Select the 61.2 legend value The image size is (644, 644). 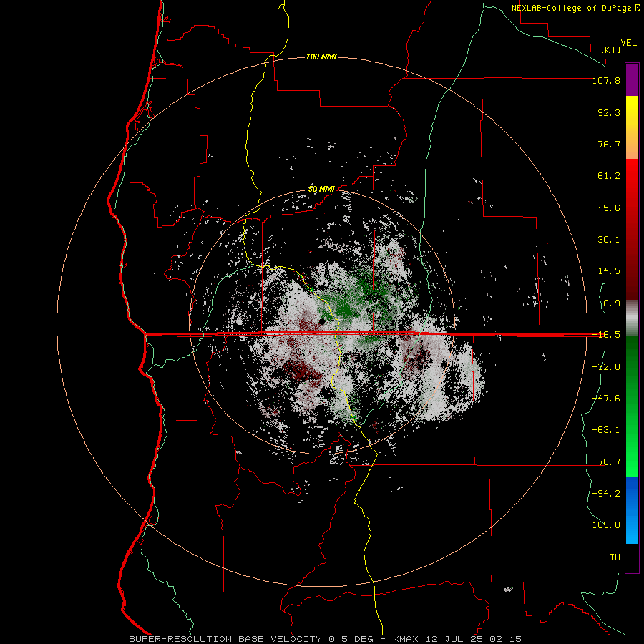point(609,176)
